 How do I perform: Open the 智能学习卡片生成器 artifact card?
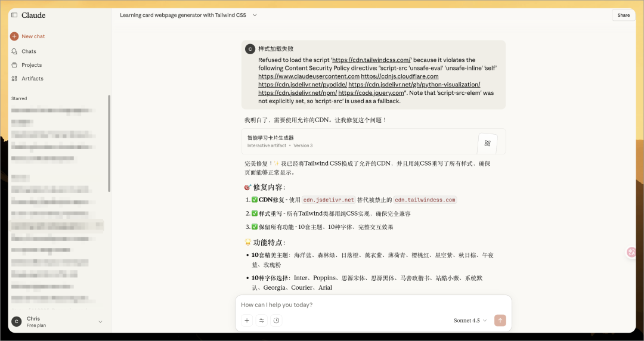click(x=373, y=141)
